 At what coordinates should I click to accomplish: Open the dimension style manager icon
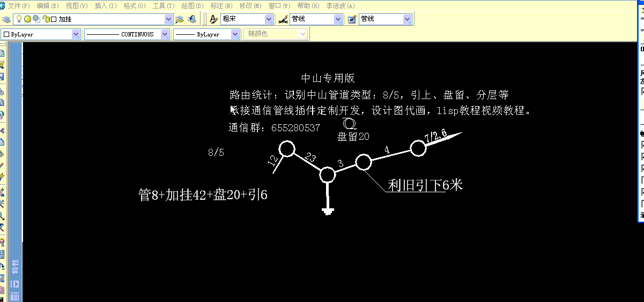(283, 19)
